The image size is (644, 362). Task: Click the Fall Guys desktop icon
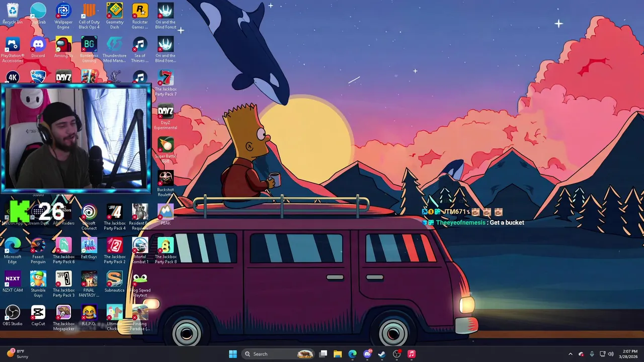[89, 249]
